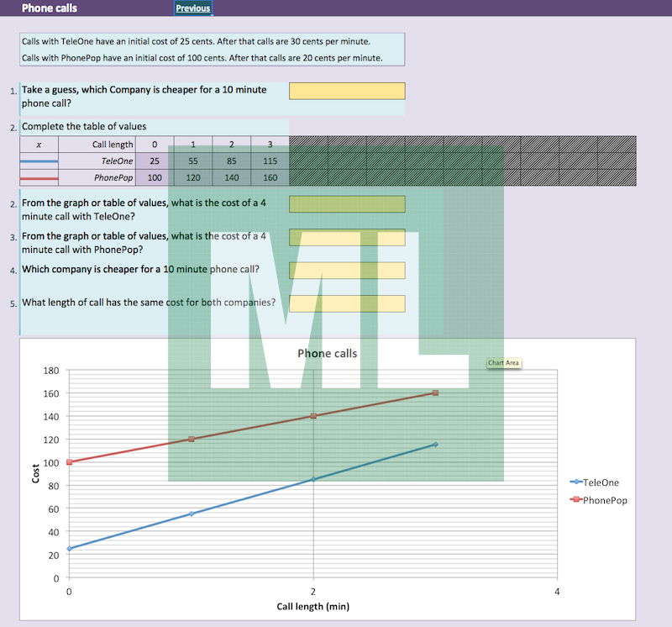Click the PhonePop legend marker icon
The width and height of the screenshot is (672, 627).
click(576, 499)
